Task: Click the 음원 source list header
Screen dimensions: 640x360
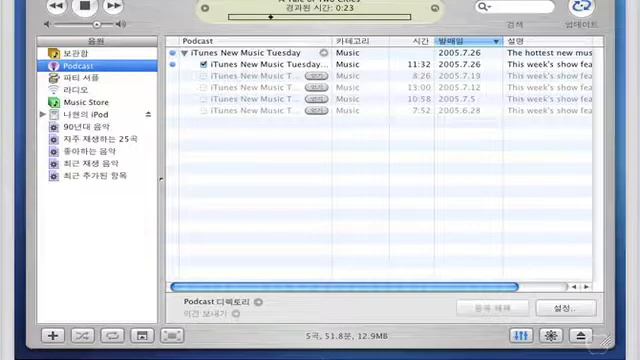Action: point(97,41)
